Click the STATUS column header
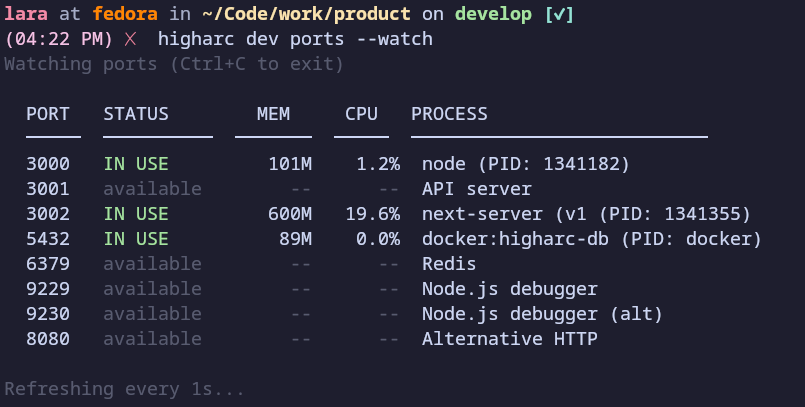This screenshot has height=407, width=805. pyautogui.click(x=136, y=114)
